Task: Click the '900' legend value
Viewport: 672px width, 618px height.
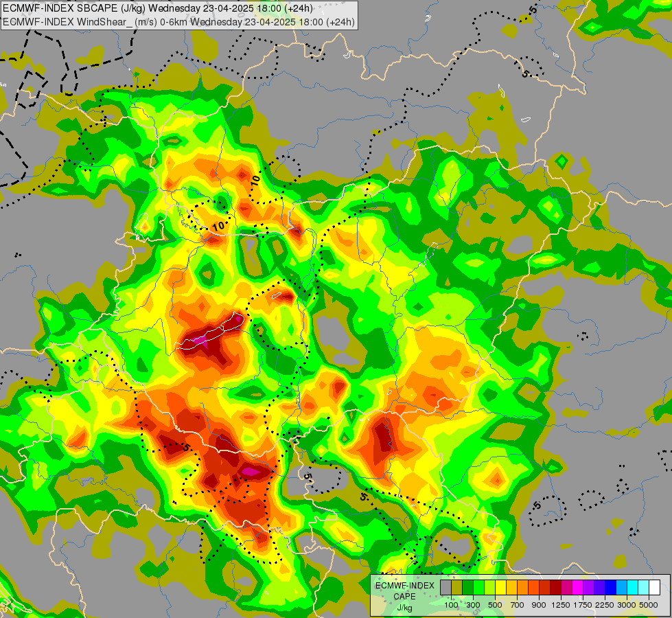Action: pyautogui.click(x=539, y=605)
